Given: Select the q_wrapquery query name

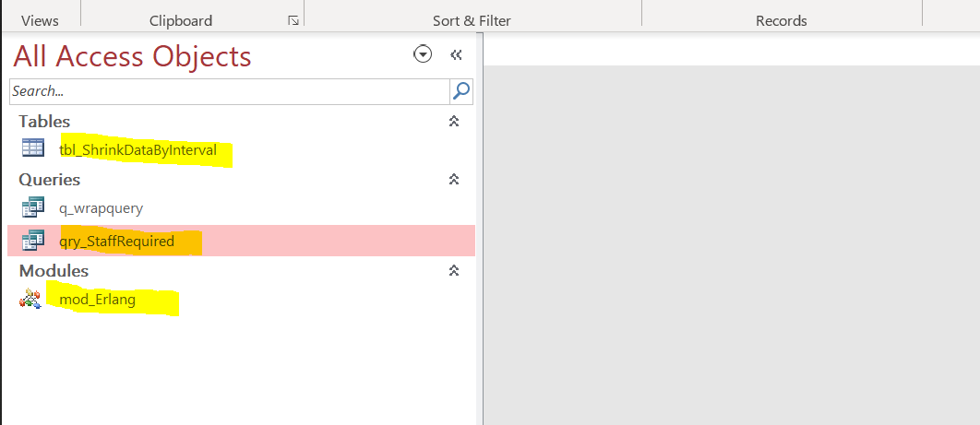Looking at the screenshot, I should (x=101, y=208).
